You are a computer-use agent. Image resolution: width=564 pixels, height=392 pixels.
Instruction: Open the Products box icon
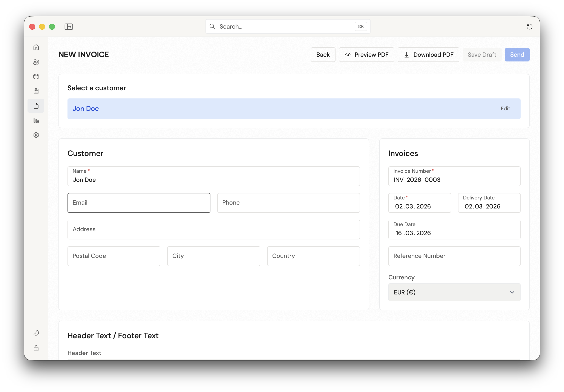(x=36, y=76)
